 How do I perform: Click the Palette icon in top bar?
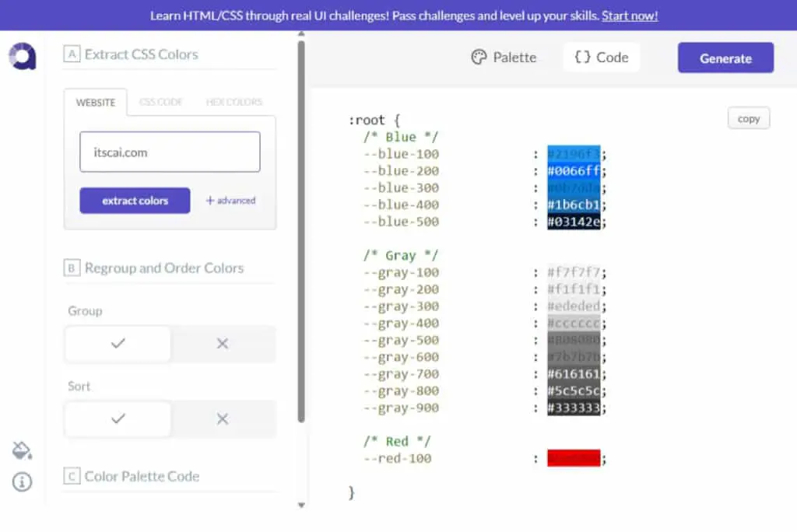[x=479, y=57]
